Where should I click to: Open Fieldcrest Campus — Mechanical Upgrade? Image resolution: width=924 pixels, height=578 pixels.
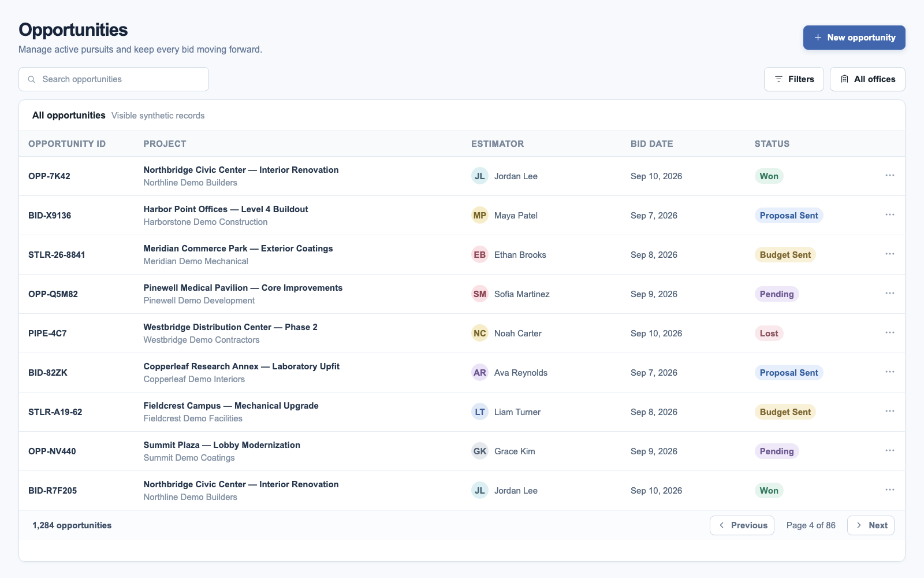(231, 406)
